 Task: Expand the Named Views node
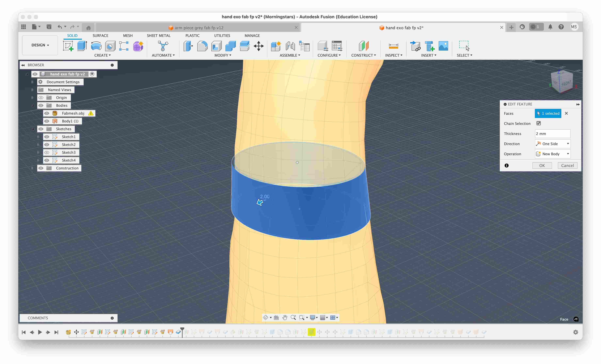point(32,90)
